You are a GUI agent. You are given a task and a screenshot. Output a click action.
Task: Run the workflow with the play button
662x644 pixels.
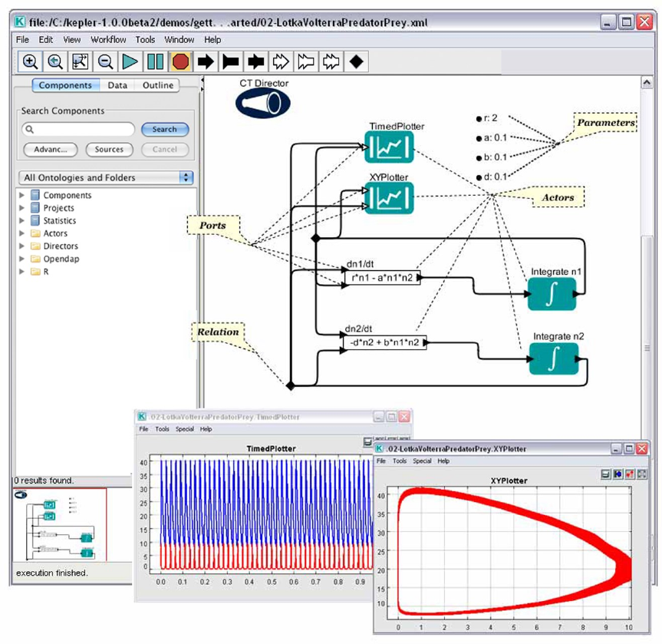point(130,61)
